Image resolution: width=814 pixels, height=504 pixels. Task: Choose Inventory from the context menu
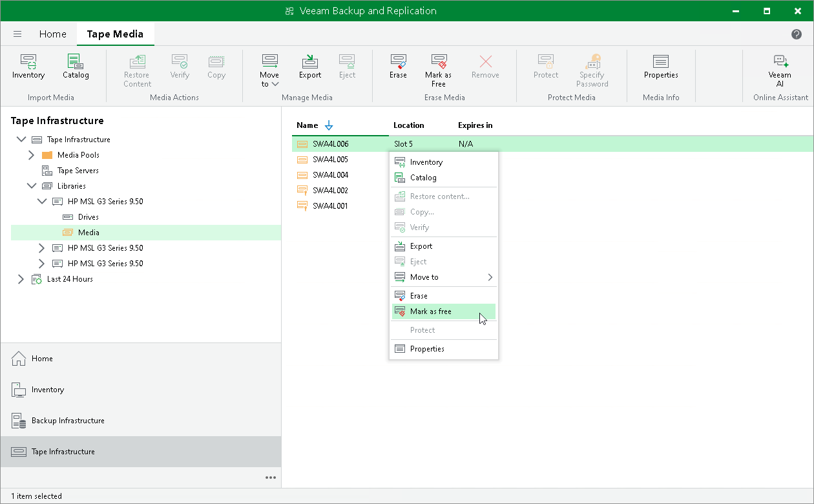pos(444,162)
